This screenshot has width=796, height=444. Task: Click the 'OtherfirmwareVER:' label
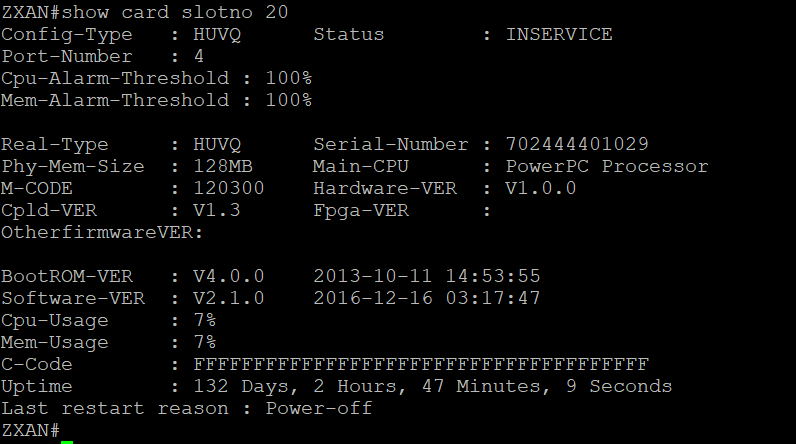[x=102, y=232]
